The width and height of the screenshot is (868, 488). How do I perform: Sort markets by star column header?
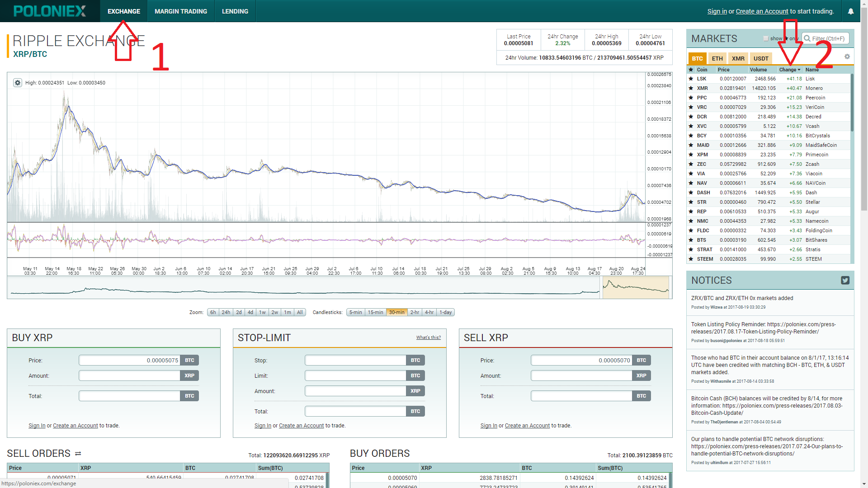(x=691, y=70)
